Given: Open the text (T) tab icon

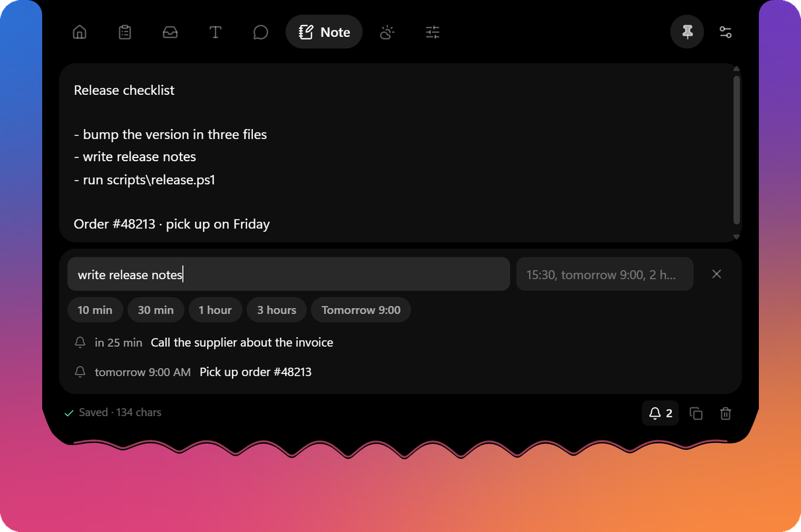Looking at the screenshot, I should pyautogui.click(x=215, y=32).
